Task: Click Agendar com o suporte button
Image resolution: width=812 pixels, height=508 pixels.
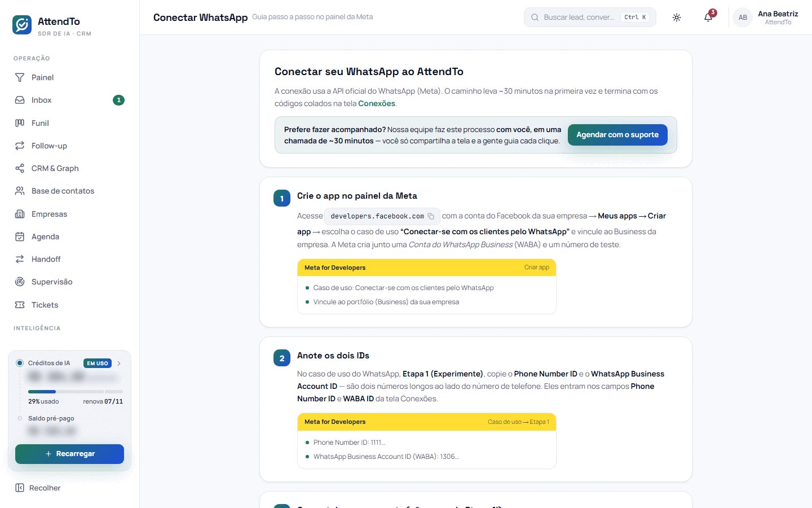Action: click(x=617, y=135)
